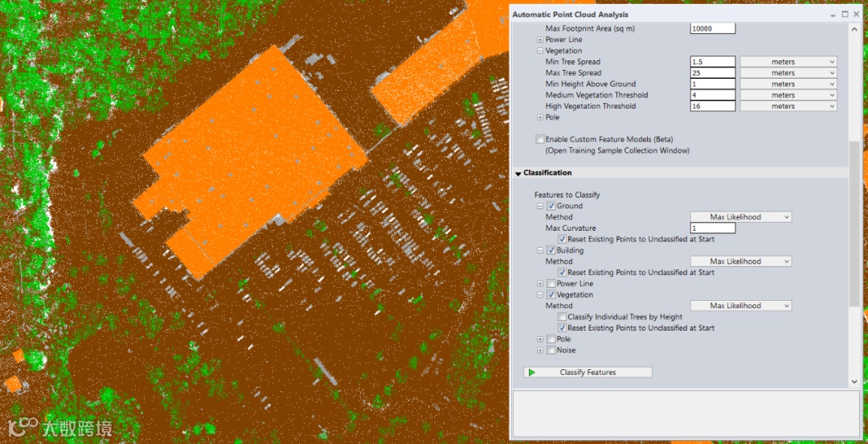The image size is (868, 444).
Task: Uncheck the Vegetation classification checkbox
Action: 551,294
